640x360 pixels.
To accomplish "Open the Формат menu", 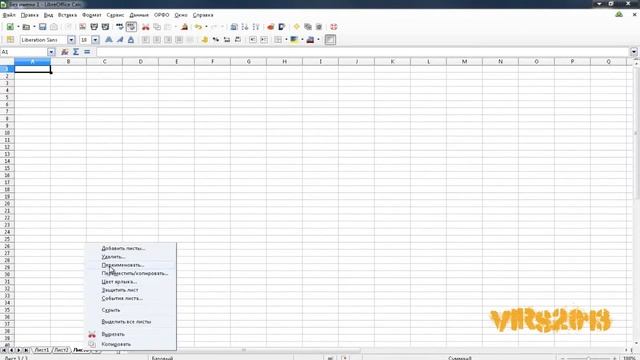I will [x=92, y=15].
